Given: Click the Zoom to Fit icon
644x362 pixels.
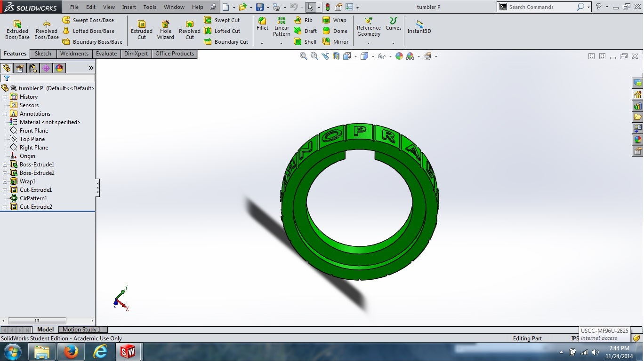Looking at the screenshot, I should point(304,56).
